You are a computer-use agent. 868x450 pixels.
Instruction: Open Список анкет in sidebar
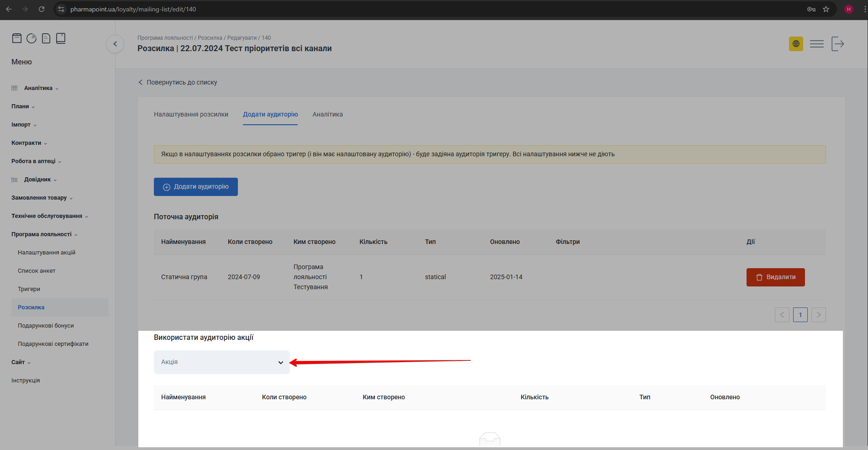(x=37, y=271)
